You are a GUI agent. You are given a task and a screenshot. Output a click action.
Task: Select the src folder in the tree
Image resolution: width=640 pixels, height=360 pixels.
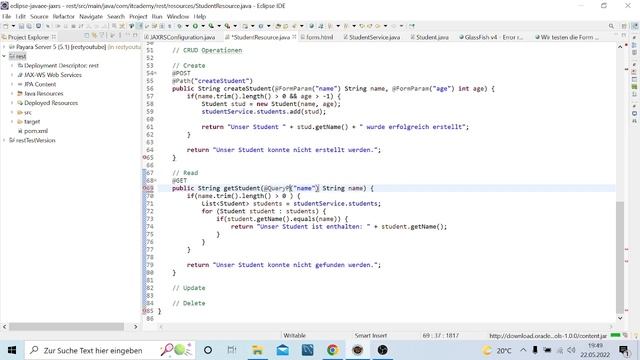coord(28,112)
